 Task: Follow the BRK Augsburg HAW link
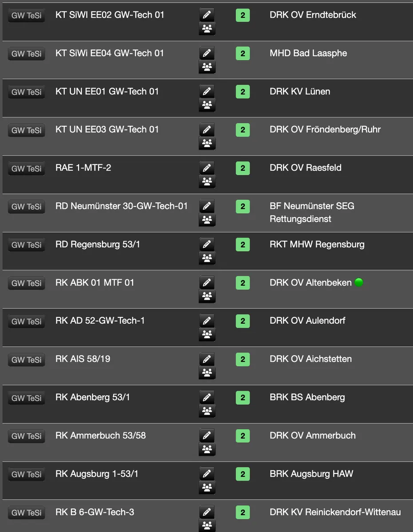311,474
